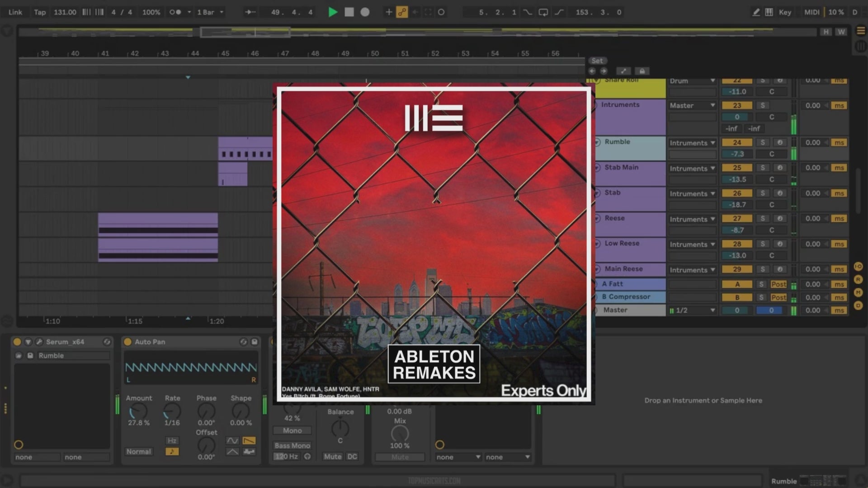Click the Set locator button
This screenshot has height=488, width=868.
pos(597,61)
